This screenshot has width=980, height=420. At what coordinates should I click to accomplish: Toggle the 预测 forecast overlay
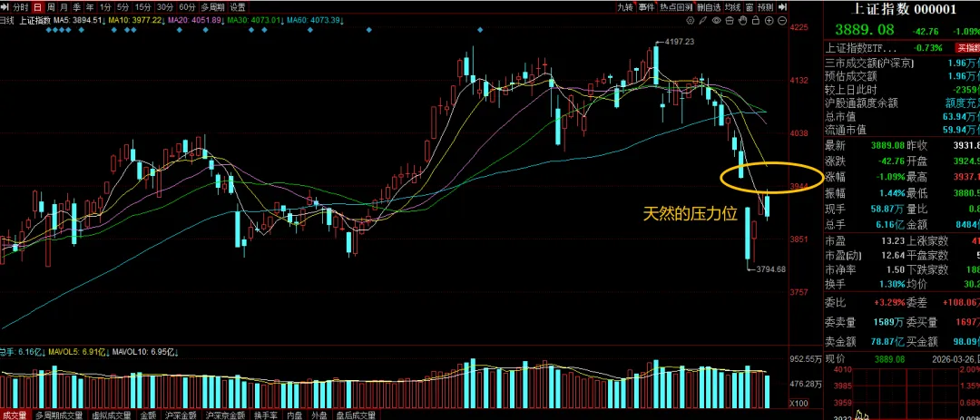pyautogui.click(x=766, y=7)
